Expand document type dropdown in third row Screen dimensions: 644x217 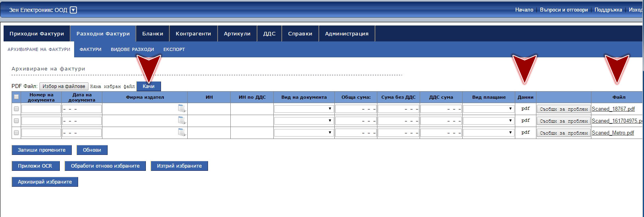coord(304,133)
